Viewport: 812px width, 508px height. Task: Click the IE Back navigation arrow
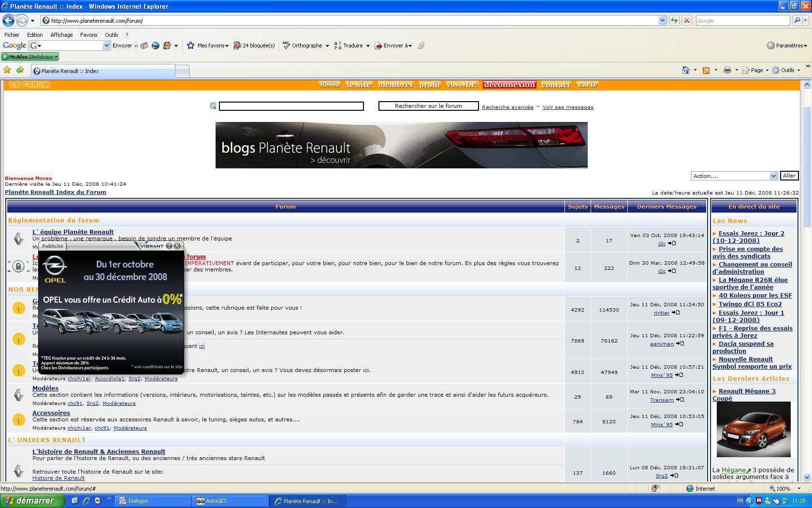pos(8,20)
